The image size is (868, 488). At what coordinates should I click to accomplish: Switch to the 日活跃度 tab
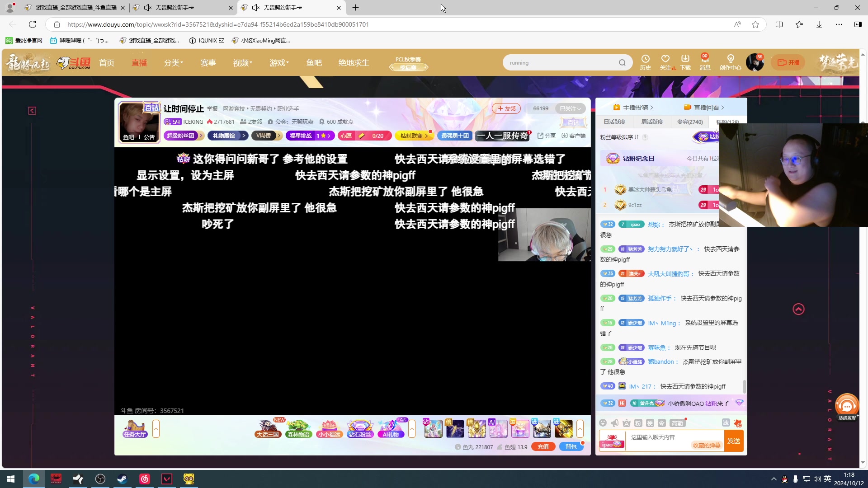[614, 122]
